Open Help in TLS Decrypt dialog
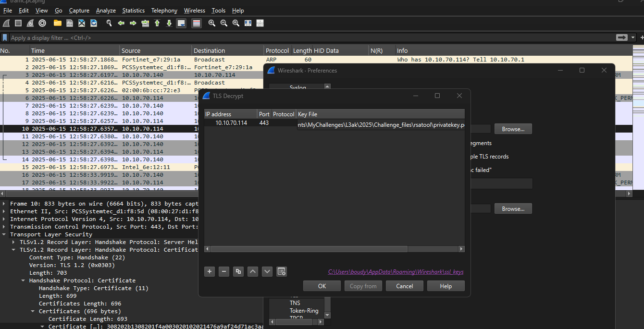644x329 pixels. coord(446,286)
